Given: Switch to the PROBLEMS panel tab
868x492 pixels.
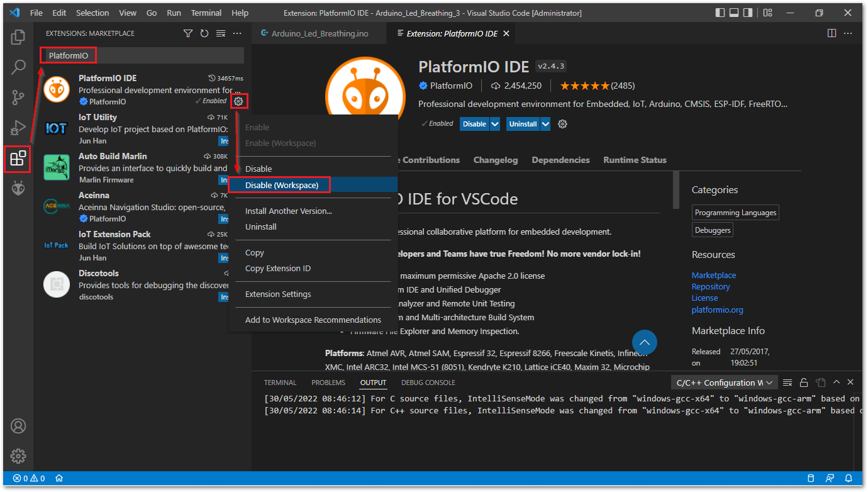Looking at the screenshot, I should [328, 383].
